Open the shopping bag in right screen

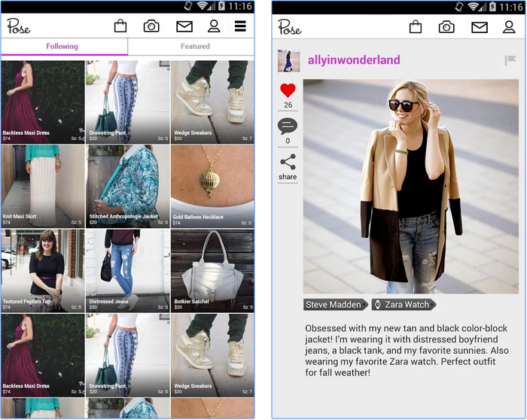coord(416,27)
